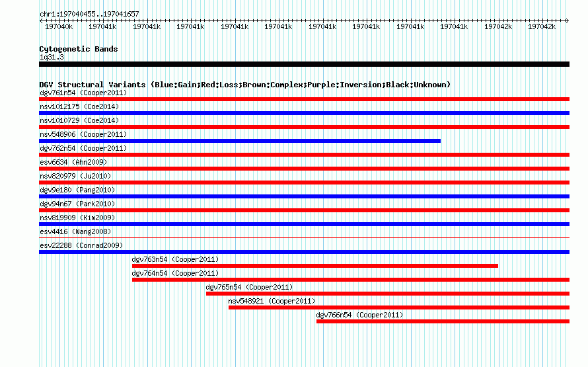588x367 pixels.
Task: Select the red bar for dgv764n54
Action: (x=351, y=280)
